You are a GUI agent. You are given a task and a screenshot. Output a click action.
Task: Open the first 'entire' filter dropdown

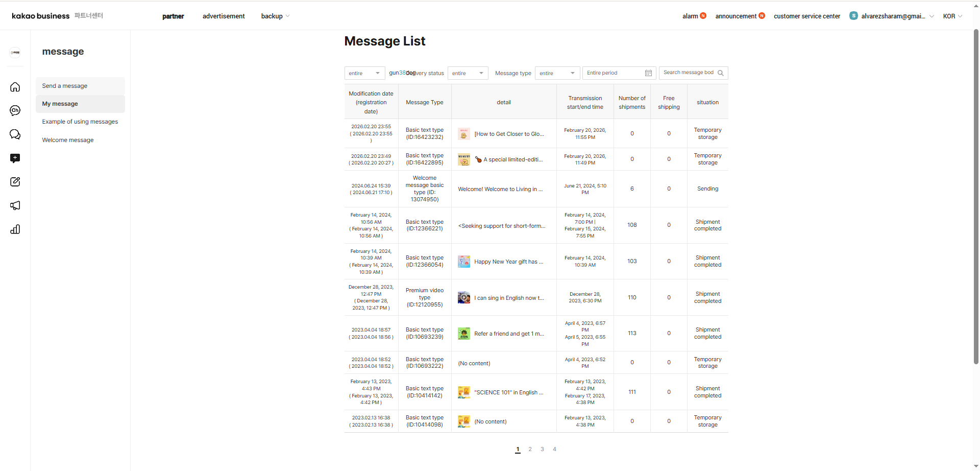click(x=365, y=73)
